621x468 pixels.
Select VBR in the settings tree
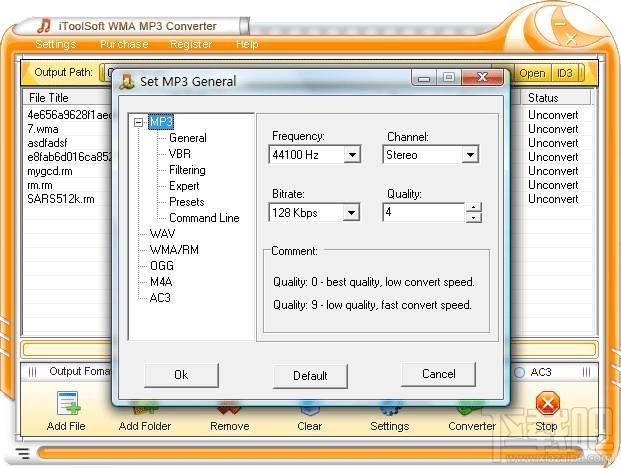click(x=180, y=154)
